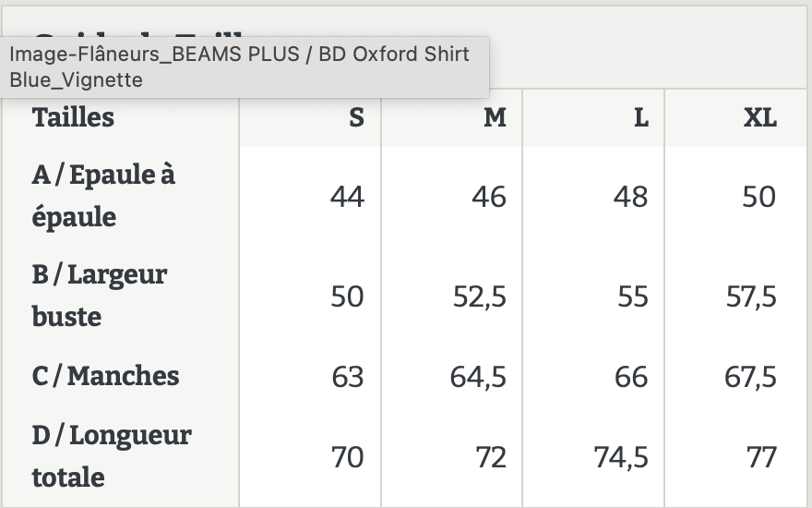Select the M size column header
The image size is (812, 508).
(451, 117)
